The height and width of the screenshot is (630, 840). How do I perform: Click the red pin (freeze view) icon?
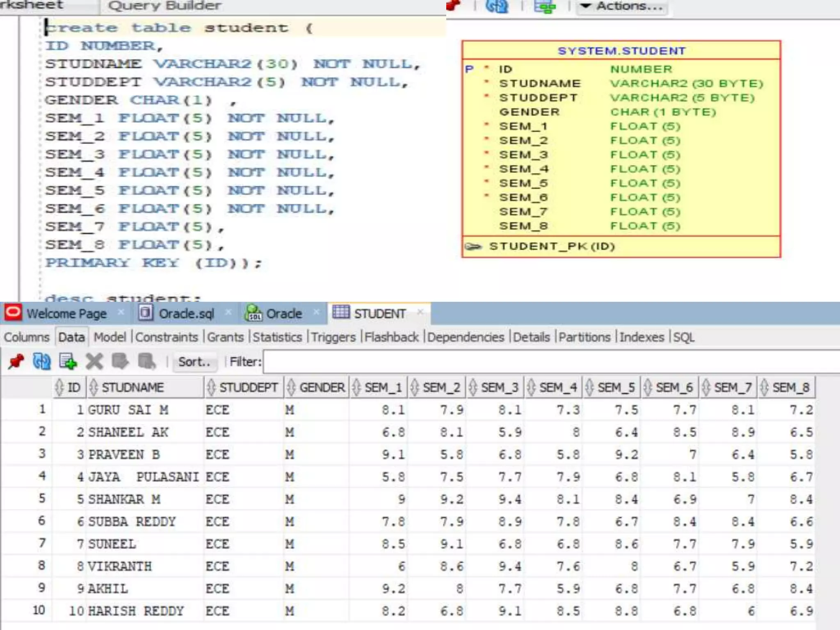pos(16,361)
